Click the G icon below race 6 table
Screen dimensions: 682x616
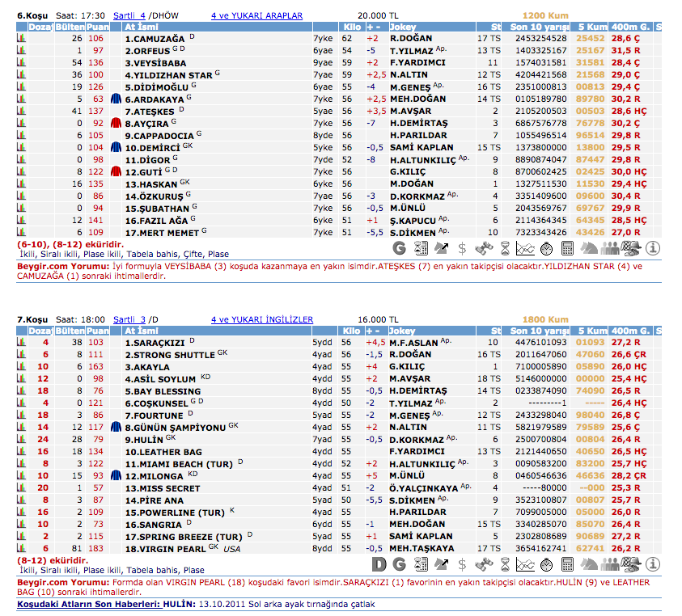click(x=399, y=247)
